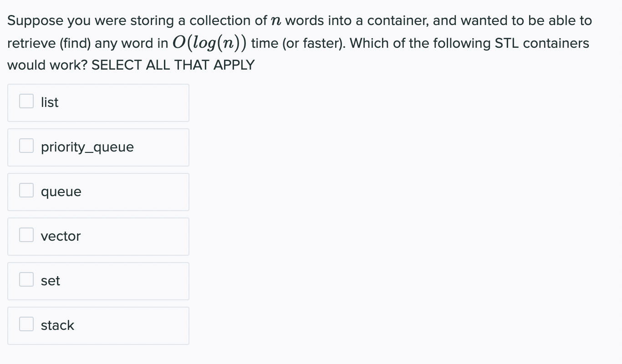Toggle the set option on
622x364 pixels.
point(26,280)
